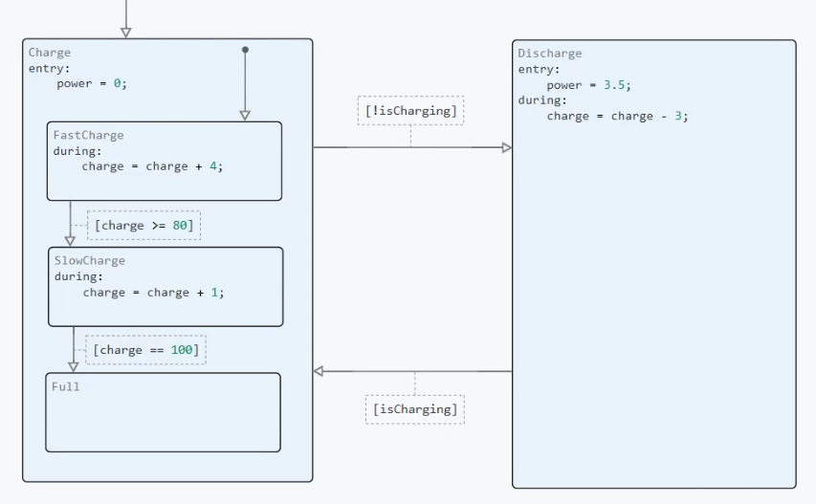Click 'power = 3.5;' entry action text

point(588,85)
